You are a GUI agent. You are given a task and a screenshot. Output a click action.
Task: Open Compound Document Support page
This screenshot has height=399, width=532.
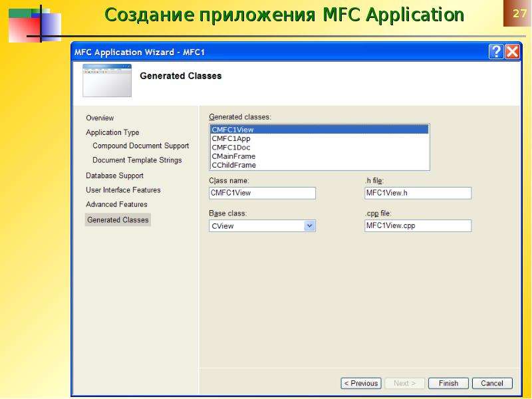pos(140,146)
